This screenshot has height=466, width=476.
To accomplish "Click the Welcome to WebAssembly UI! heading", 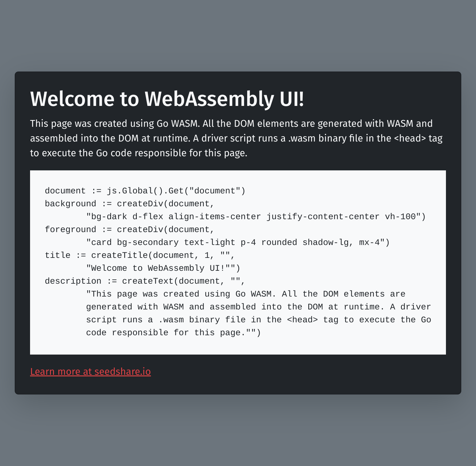I will tap(167, 99).
